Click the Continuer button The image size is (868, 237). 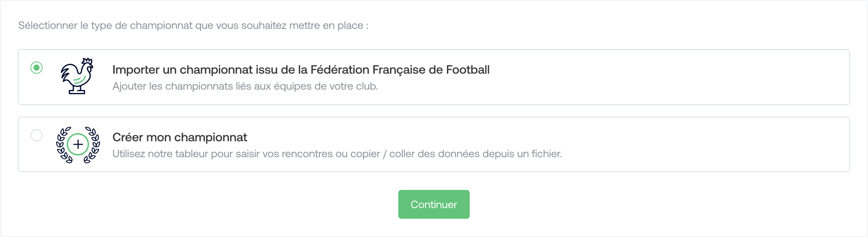pyautogui.click(x=434, y=204)
